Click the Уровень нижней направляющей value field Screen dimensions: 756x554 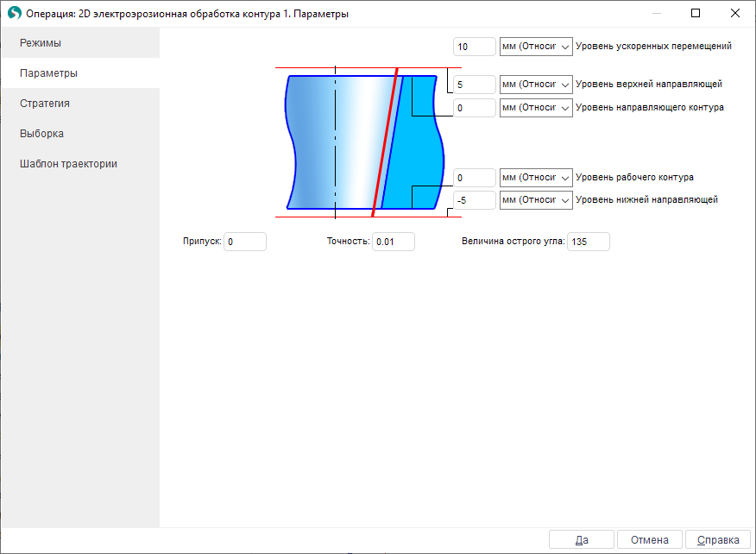(474, 200)
